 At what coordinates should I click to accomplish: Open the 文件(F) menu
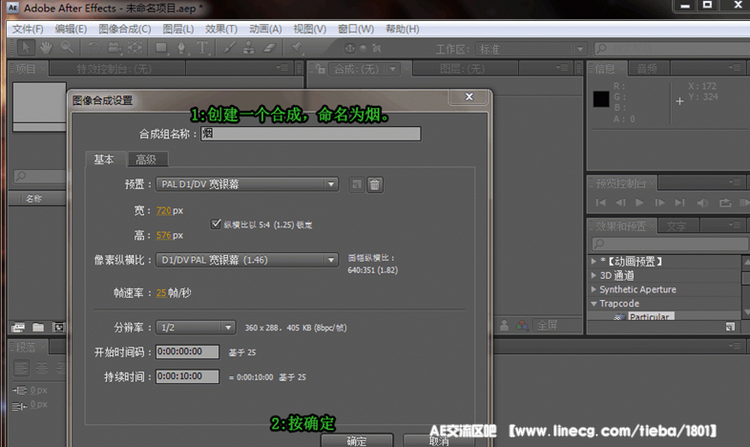[28, 29]
